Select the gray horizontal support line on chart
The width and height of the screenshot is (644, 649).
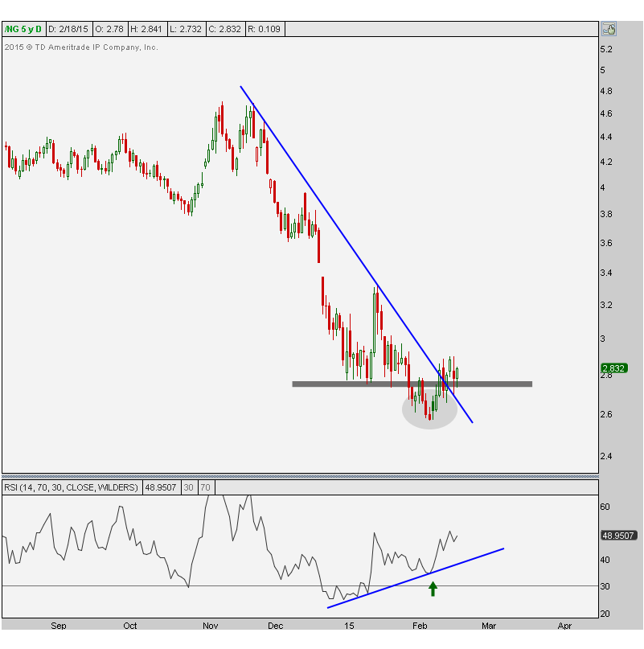[412, 384]
